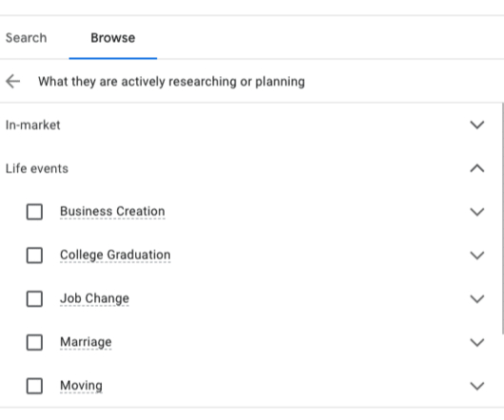Check the Job Change checkbox
The image size is (504, 420).
click(34, 298)
